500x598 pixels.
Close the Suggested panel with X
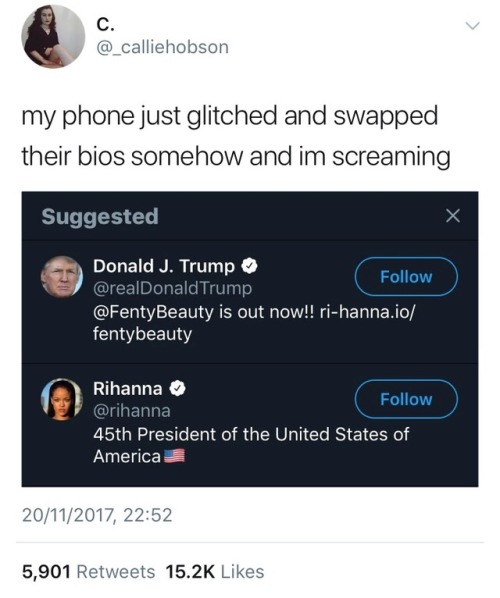coord(453,216)
